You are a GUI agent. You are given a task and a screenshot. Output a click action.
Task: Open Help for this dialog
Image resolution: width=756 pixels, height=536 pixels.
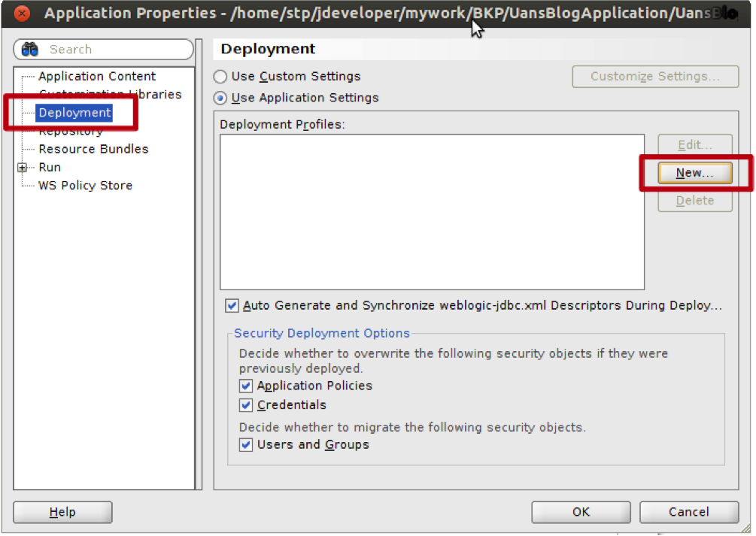point(62,512)
